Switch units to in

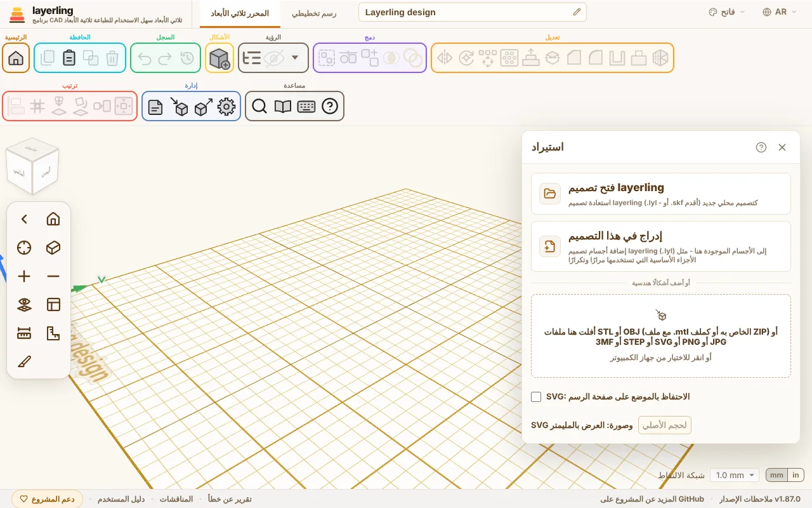[x=796, y=475]
